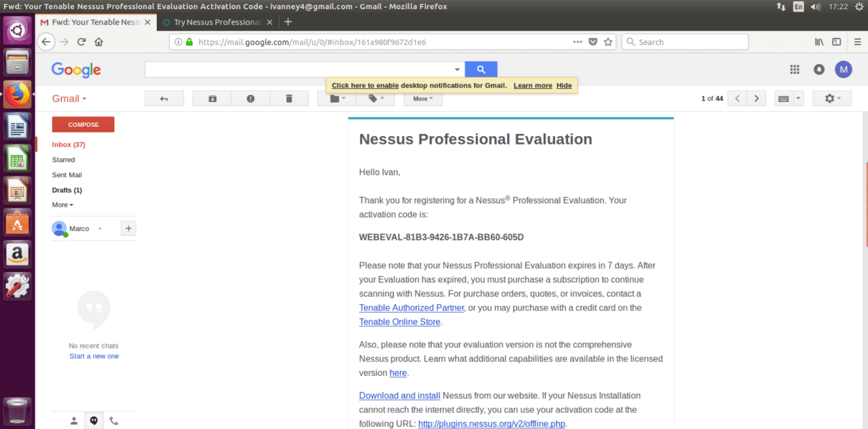Click the Firefox Search box
This screenshot has width=868, height=429.
coord(685,42)
